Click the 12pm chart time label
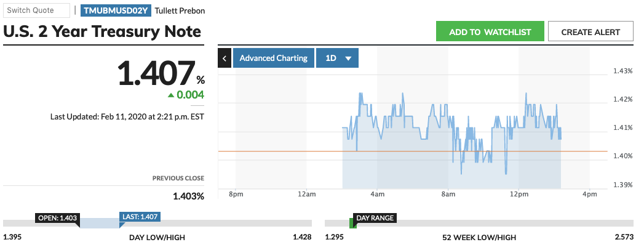 coord(519,195)
